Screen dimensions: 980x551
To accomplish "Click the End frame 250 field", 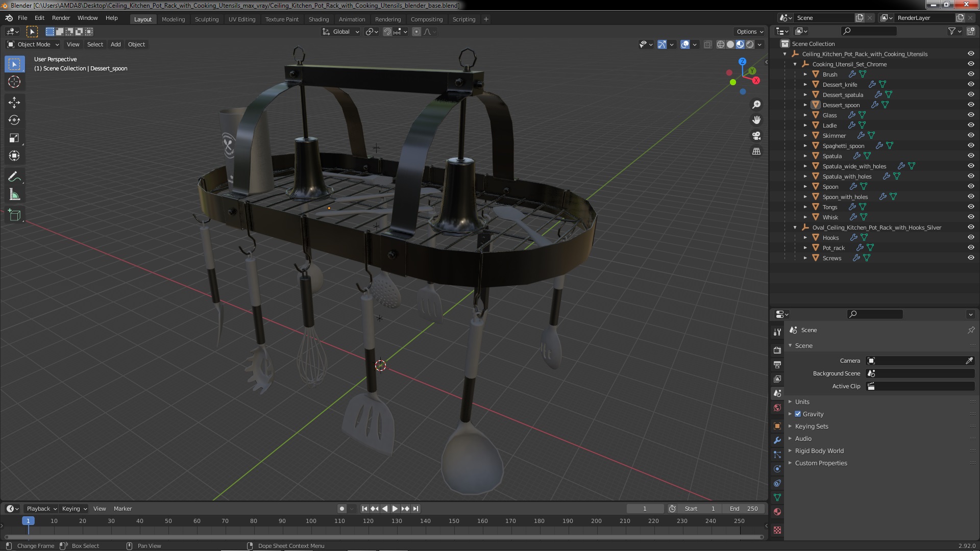I will (x=744, y=509).
